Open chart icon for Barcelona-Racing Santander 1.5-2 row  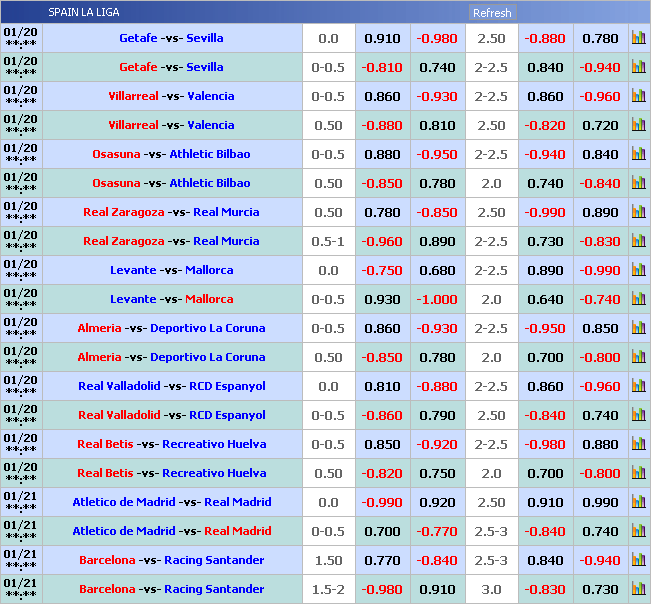pos(638,590)
